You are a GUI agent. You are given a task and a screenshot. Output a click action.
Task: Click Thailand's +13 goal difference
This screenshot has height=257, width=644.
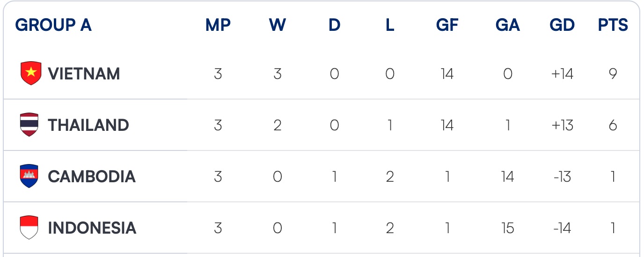point(562,125)
